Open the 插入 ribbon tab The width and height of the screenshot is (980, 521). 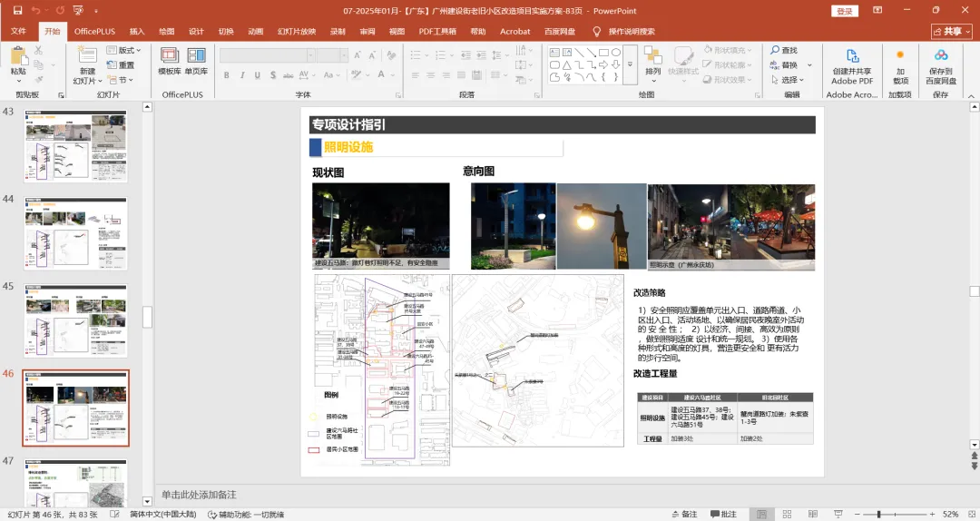point(137,31)
